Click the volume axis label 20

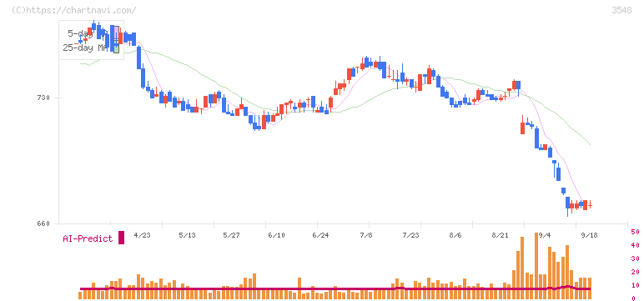click(635, 272)
